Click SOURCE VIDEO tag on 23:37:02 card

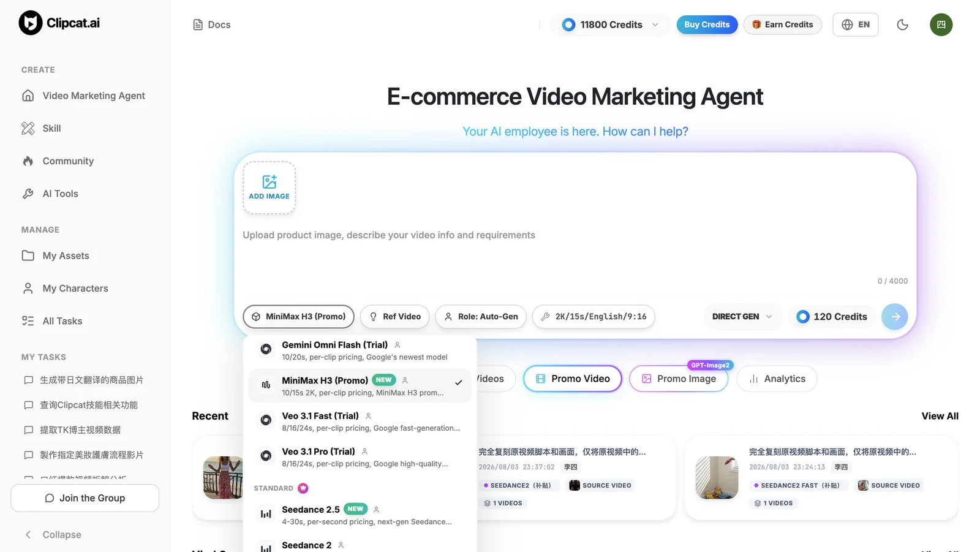pyautogui.click(x=600, y=485)
